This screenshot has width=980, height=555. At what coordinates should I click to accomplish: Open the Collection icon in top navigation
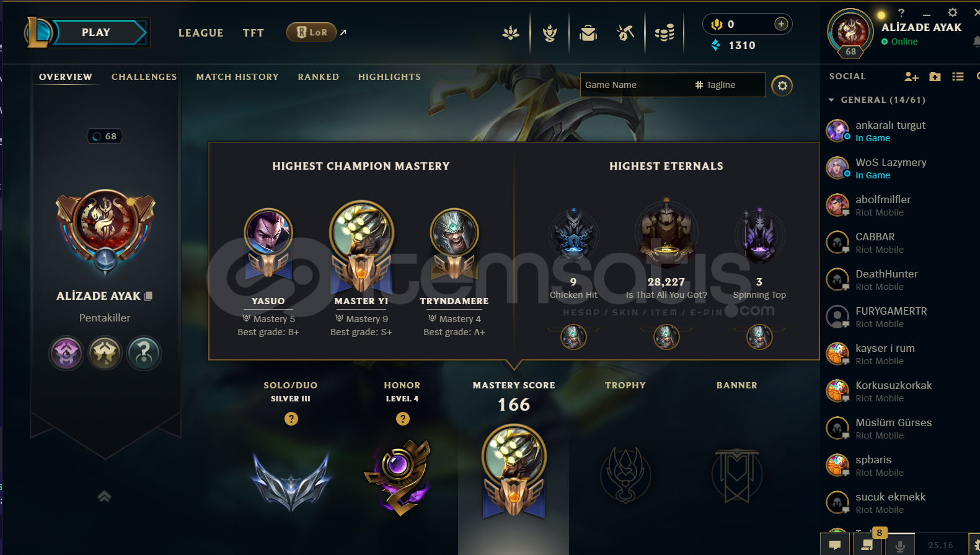588,33
